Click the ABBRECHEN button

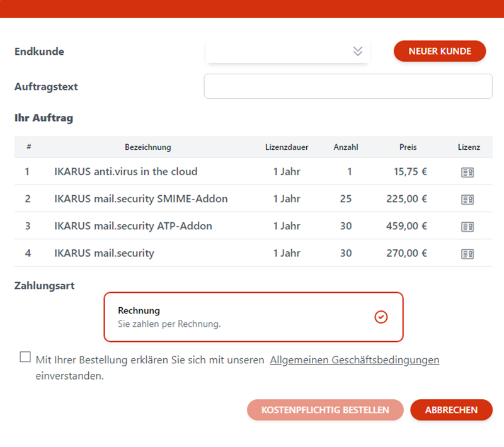(451, 410)
